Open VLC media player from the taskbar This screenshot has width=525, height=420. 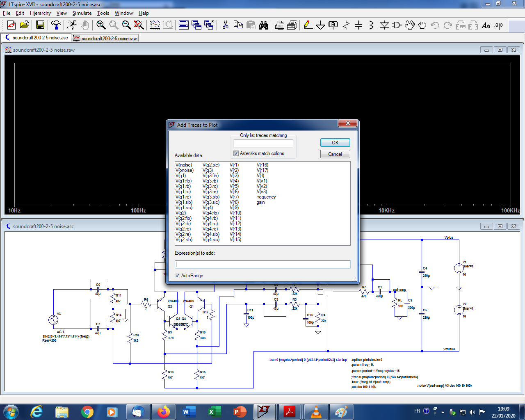[x=316, y=412]
